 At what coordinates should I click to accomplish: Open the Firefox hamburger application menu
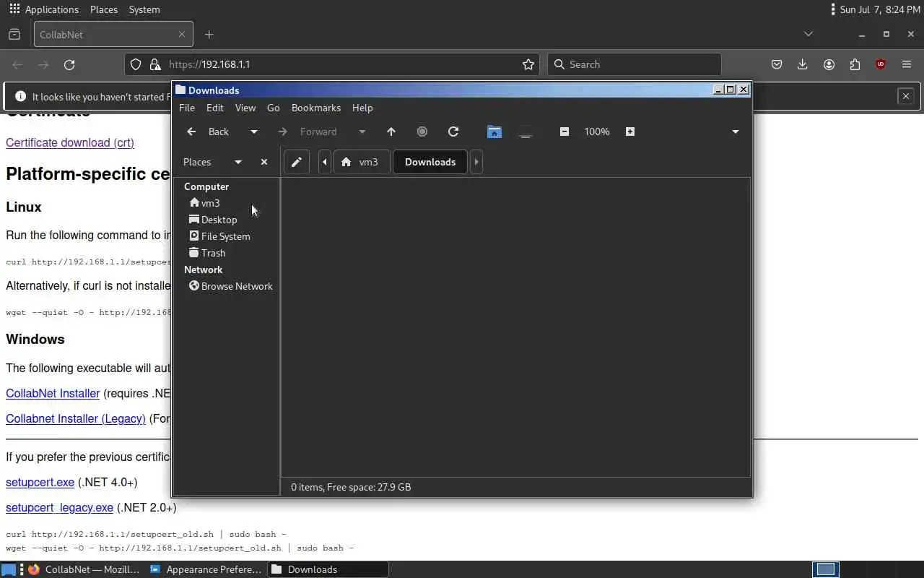[x=907, y=64]
